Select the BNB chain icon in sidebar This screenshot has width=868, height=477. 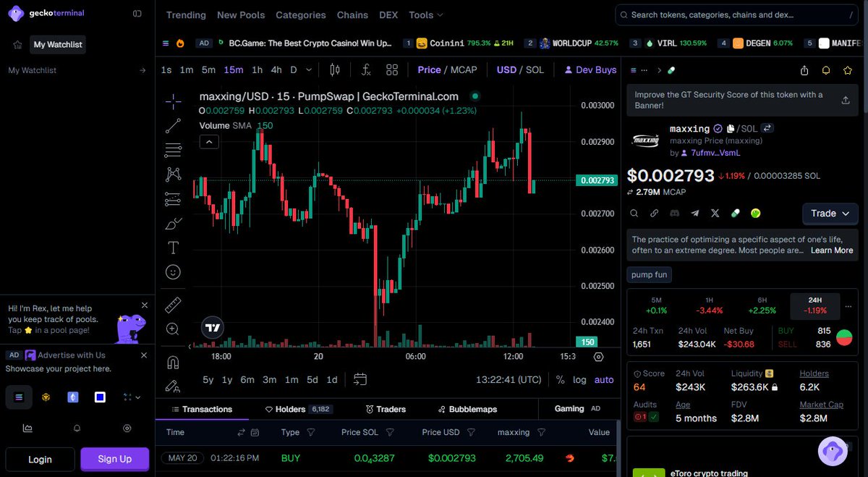pyautogui.click(x=46, y=397)
